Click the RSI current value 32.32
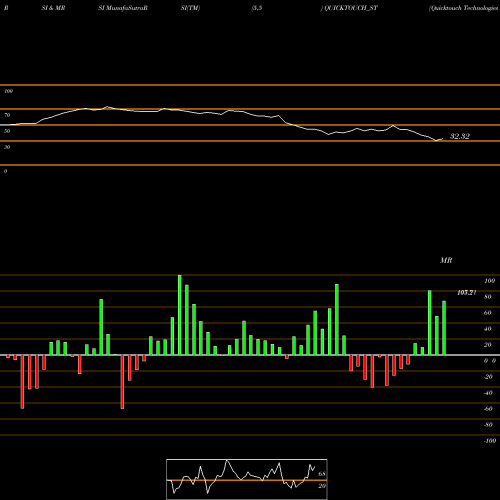This screenshot has height=500, width=500. click(x=460, y=136)
